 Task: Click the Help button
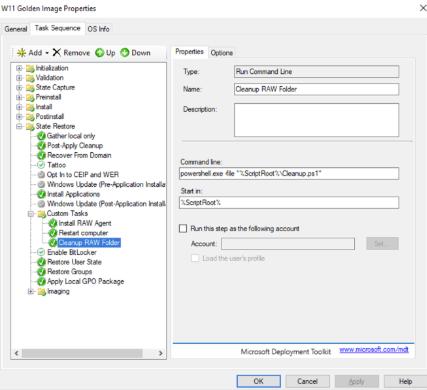click(405, 381)
